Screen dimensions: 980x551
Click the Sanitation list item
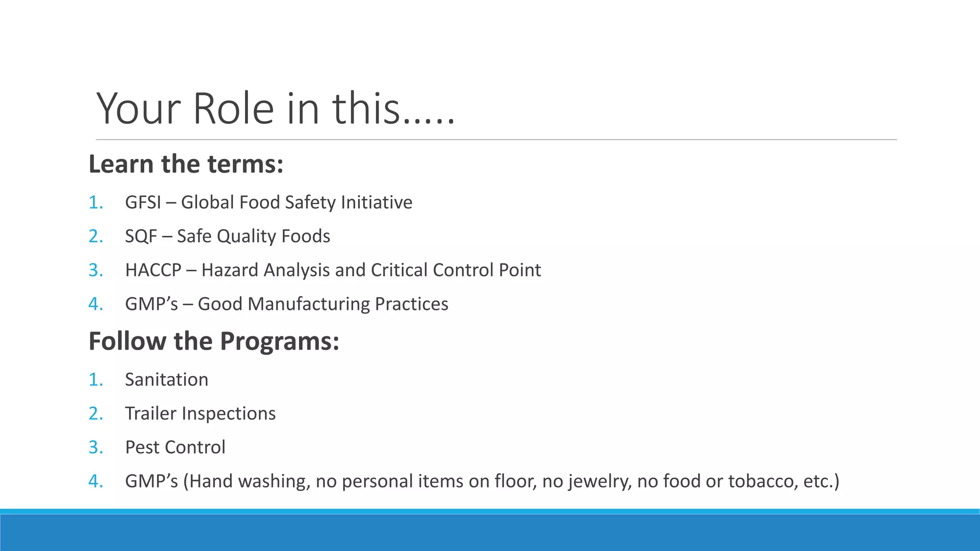167,379
